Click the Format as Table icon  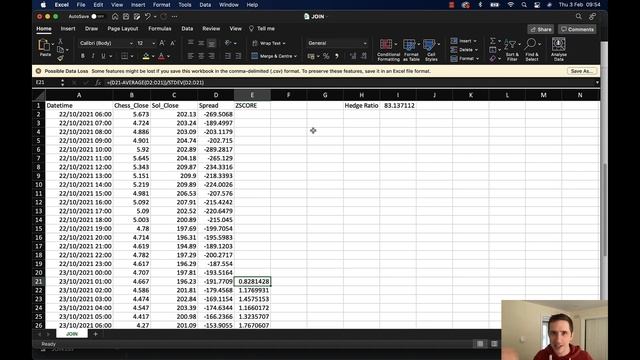[x=409, y=44]
